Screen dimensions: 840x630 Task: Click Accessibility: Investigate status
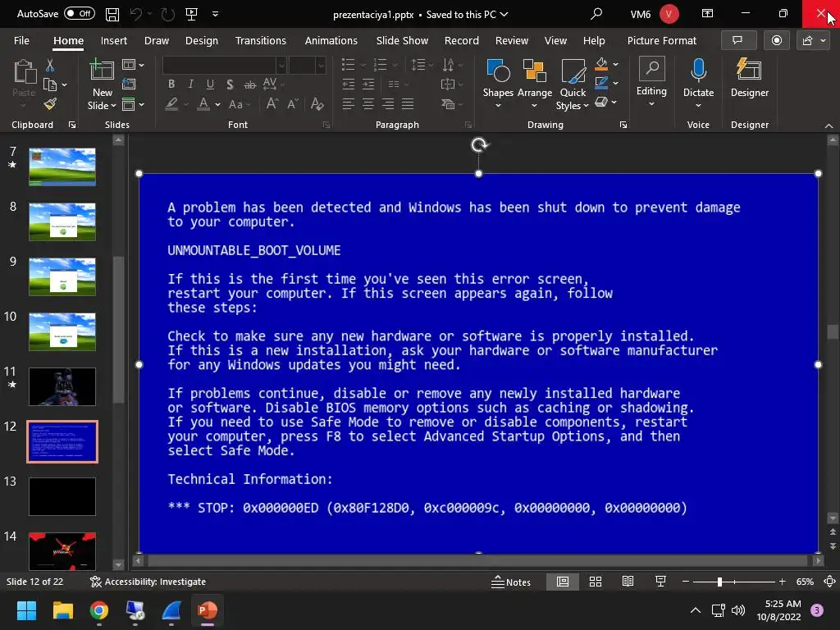coord(148,582)
